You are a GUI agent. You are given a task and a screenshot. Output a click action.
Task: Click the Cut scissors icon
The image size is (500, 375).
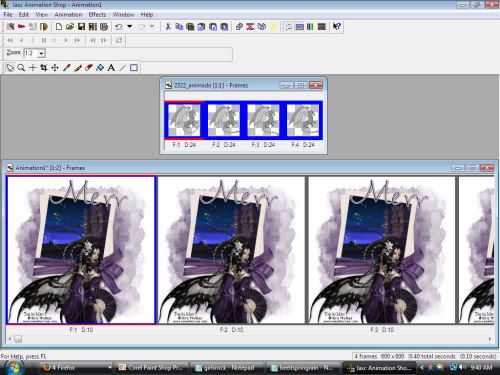(168, 27)
